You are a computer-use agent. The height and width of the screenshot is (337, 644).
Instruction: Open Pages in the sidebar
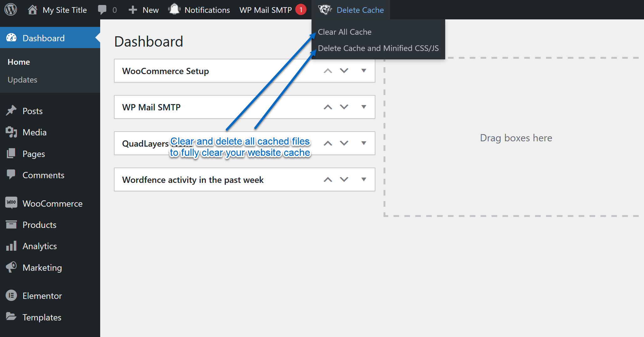pyautogui.click(x=50, y=153)
